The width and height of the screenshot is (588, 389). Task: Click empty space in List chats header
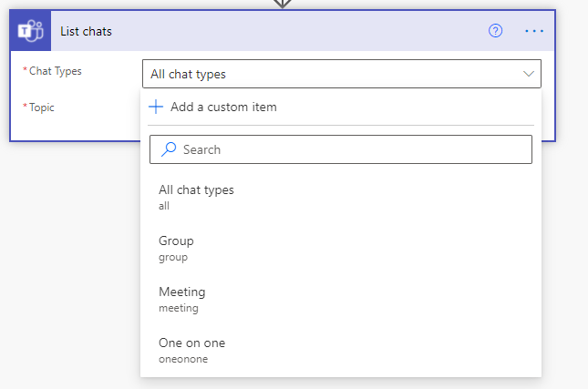point(301,31)
